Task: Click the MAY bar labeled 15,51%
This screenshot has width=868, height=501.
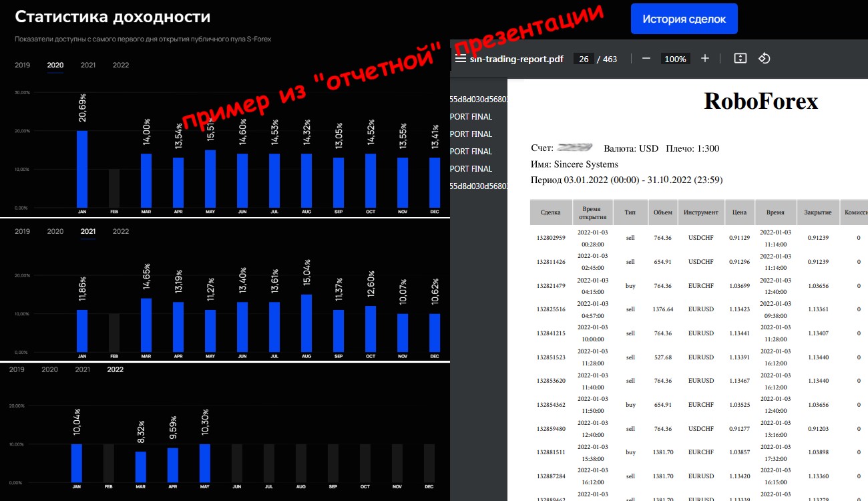Action: tap(210, 179)
